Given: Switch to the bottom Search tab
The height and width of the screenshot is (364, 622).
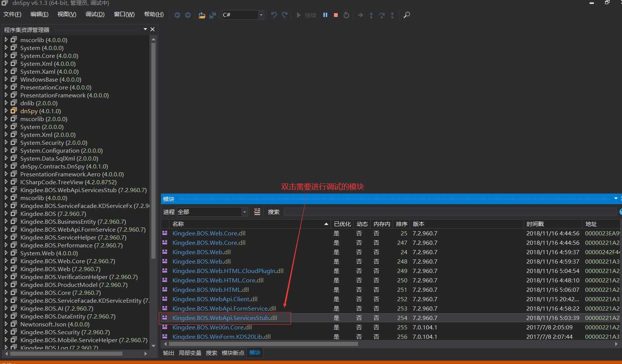Looking at the screenshot, I should pos(212,353).
